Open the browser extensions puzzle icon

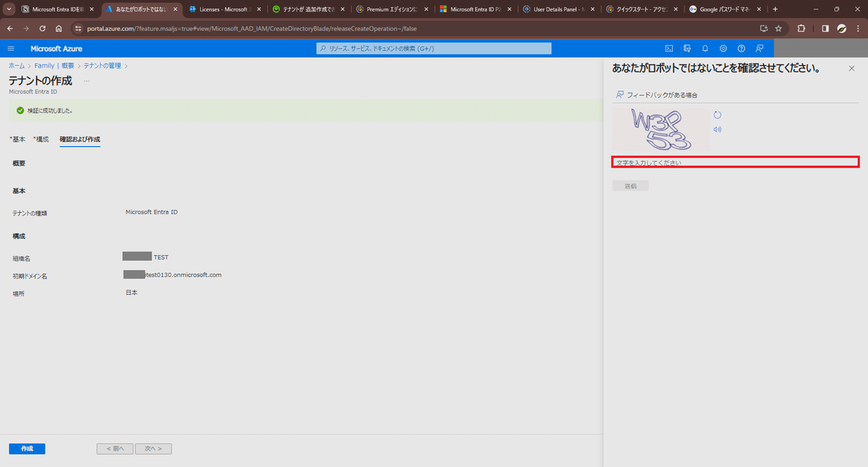(x=801, y=28)
